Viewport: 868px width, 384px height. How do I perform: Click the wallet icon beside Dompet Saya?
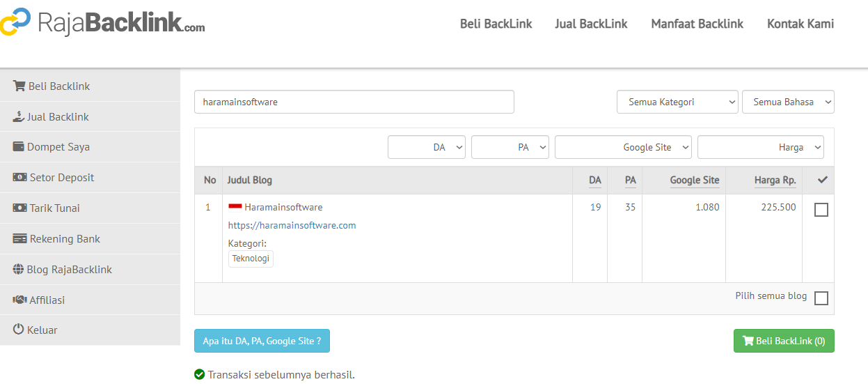pos(19,147)
